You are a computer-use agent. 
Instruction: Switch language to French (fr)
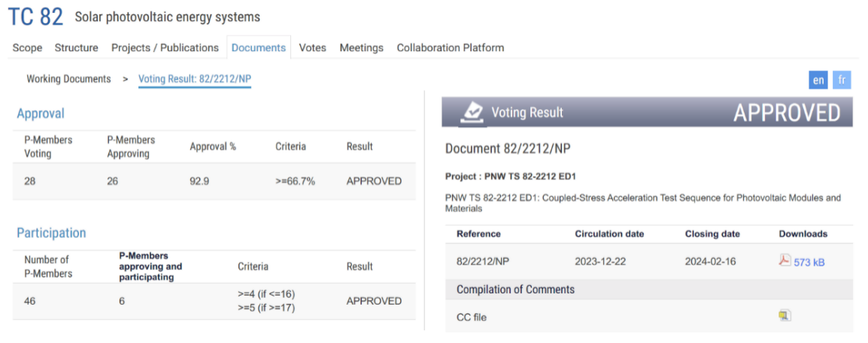point(842,80)
